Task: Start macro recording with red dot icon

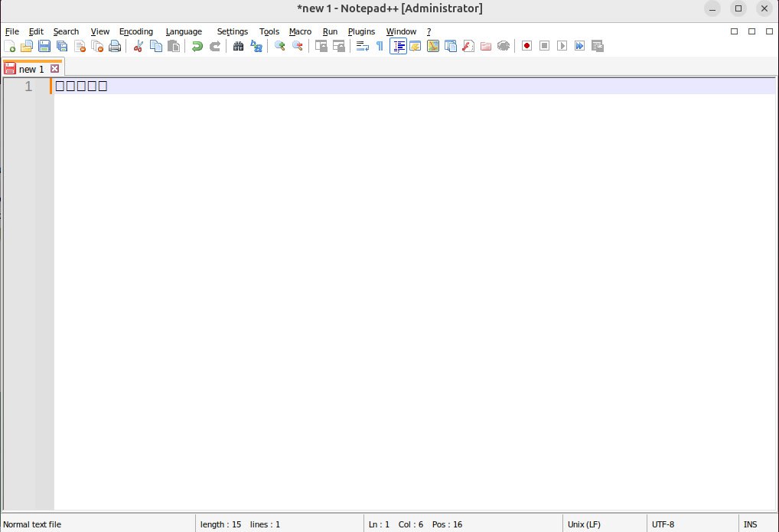Action: [526, 46]
